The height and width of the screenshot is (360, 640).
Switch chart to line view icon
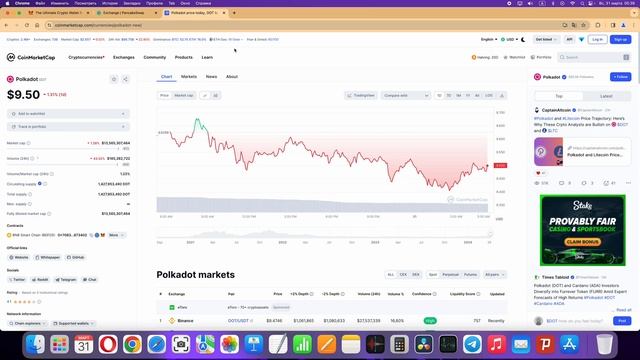coord(205,96)
